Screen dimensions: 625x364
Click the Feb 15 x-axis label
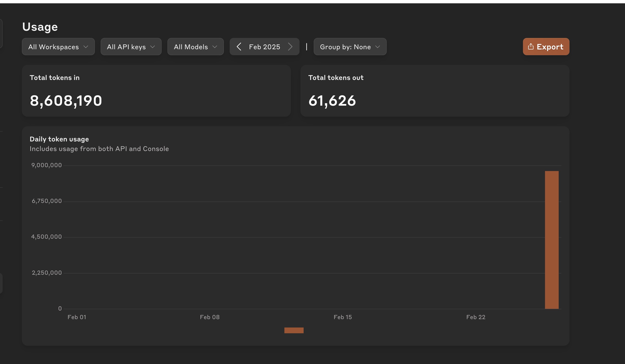(343, 317)
